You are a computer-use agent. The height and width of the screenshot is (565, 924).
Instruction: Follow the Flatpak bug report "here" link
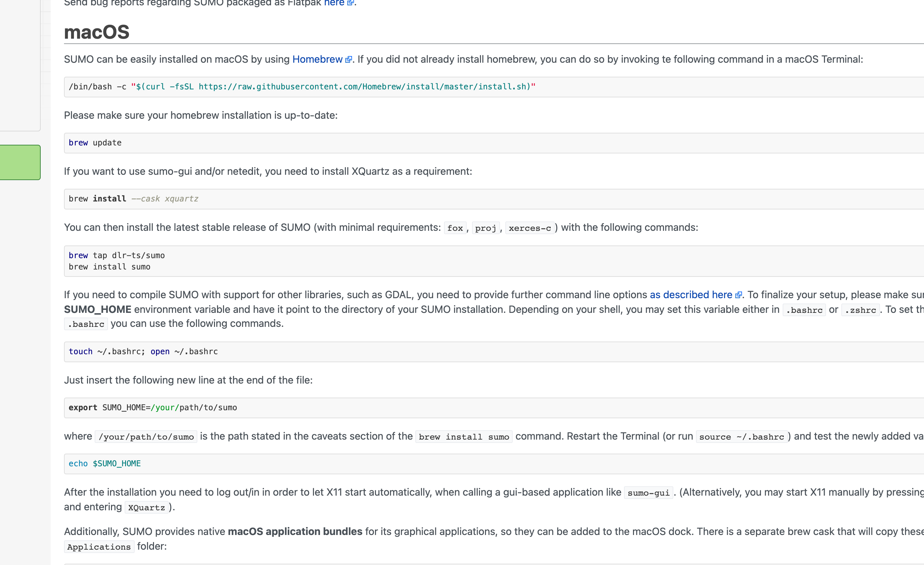point(334,3)
